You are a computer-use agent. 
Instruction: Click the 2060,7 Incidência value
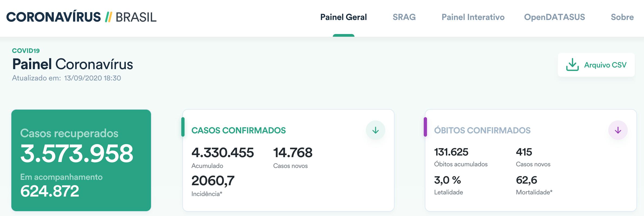[213, 181]
